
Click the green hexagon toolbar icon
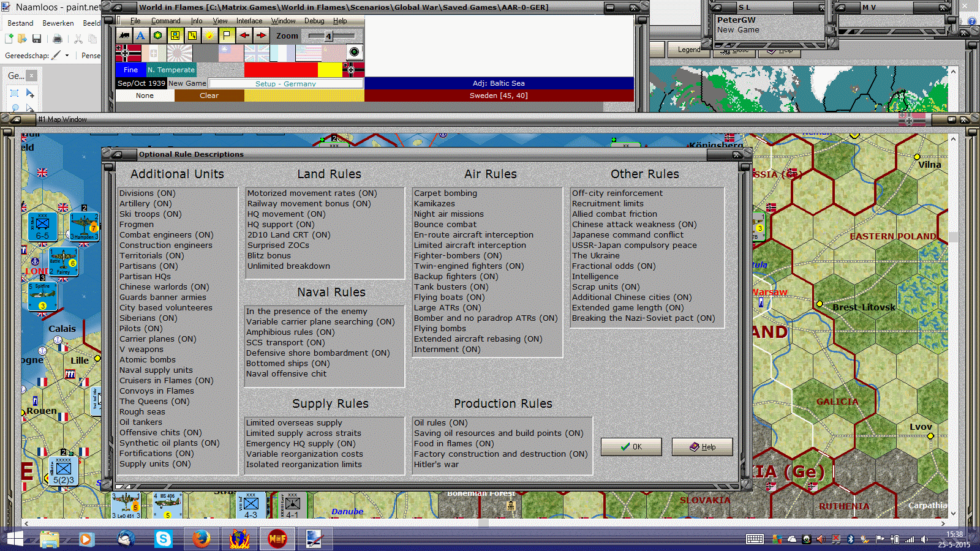(x=158, y=36)
